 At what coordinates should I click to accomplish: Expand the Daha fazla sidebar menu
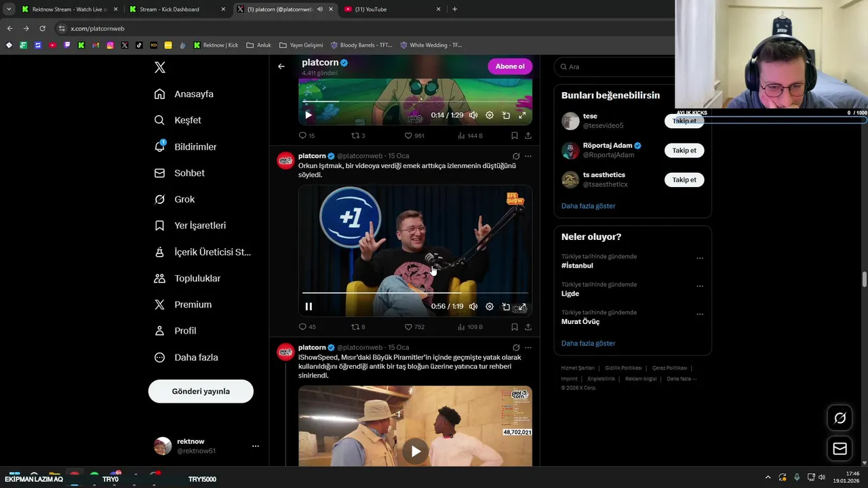(186, 357)
